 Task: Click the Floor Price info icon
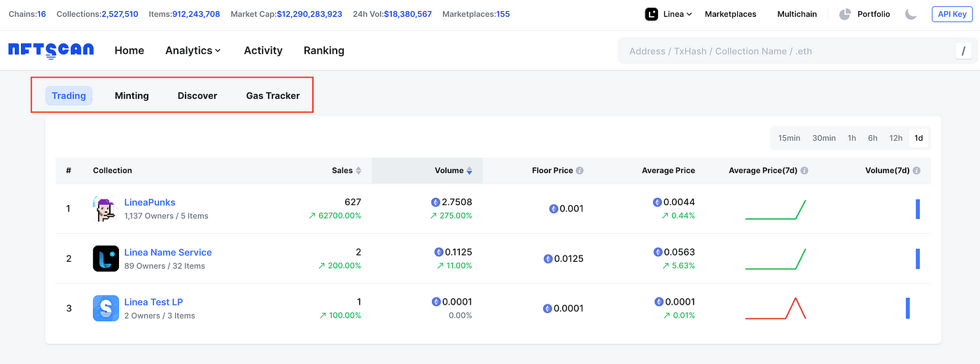pos(580,171)
